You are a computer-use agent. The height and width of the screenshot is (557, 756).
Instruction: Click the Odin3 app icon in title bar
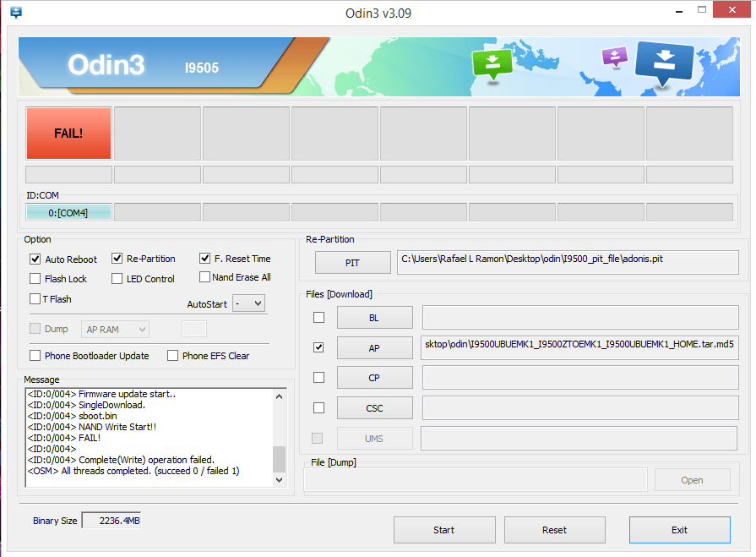tap(16, 13)
